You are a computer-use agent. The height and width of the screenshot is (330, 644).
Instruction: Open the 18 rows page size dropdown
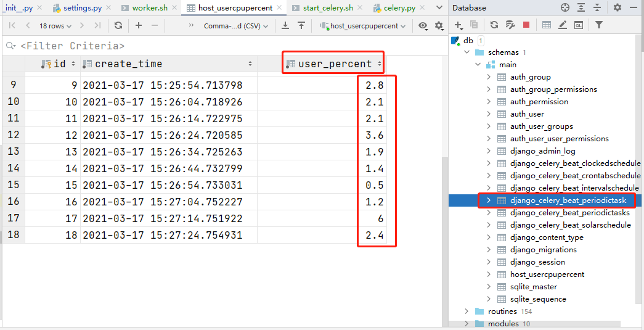click(x=55, y=26)
